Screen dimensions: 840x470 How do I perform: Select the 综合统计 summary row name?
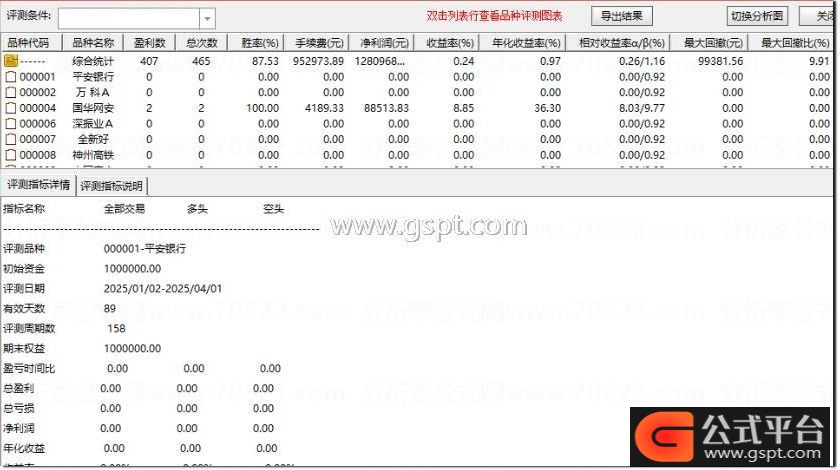coord(93,61)
